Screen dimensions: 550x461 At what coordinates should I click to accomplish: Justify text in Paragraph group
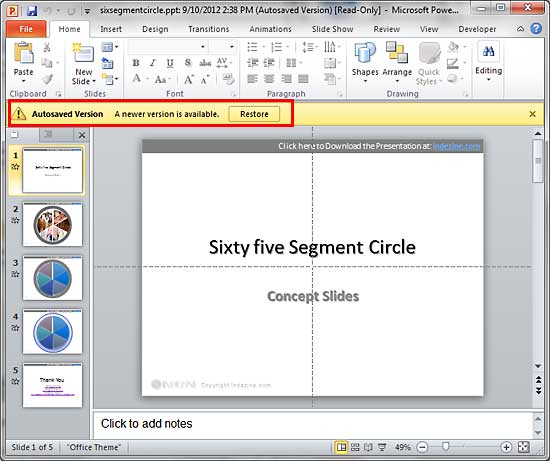303,79
